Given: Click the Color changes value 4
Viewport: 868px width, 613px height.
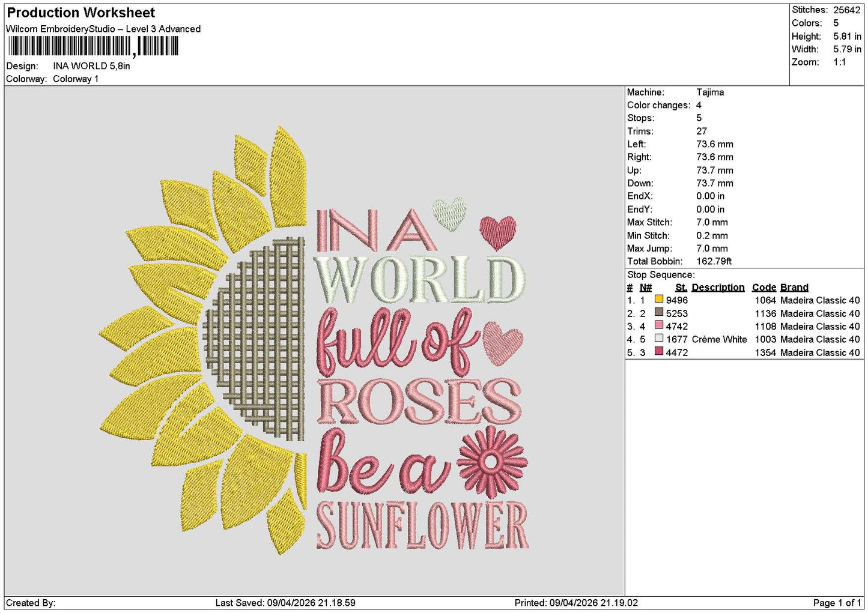Looking at the screenshot, I should pos(699,105).
